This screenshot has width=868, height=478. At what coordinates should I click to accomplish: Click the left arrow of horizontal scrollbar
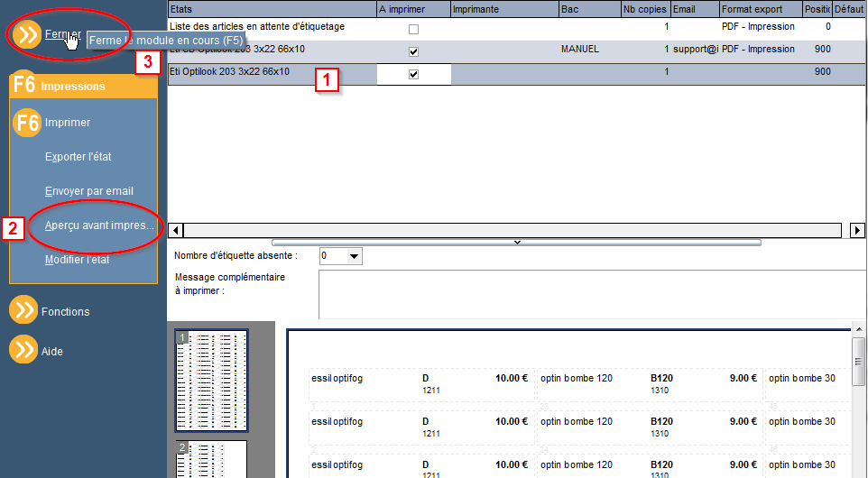coord(176,230)
